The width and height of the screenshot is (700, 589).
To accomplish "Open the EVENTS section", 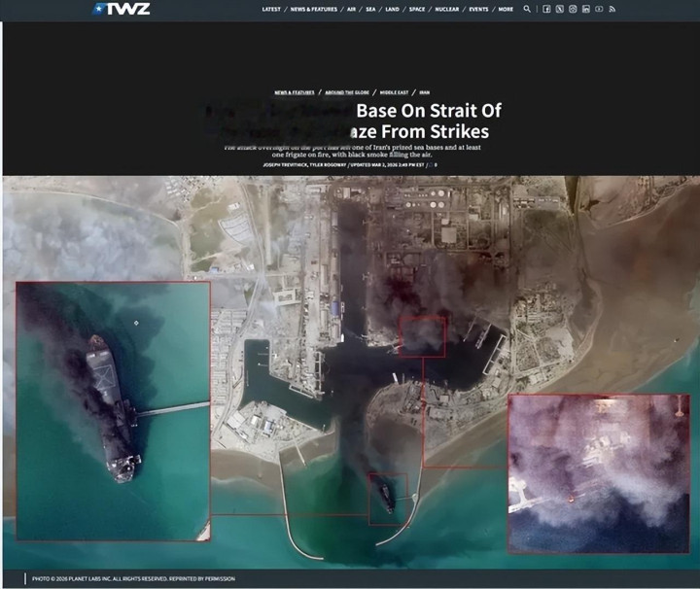I will [x=478, y=9].
